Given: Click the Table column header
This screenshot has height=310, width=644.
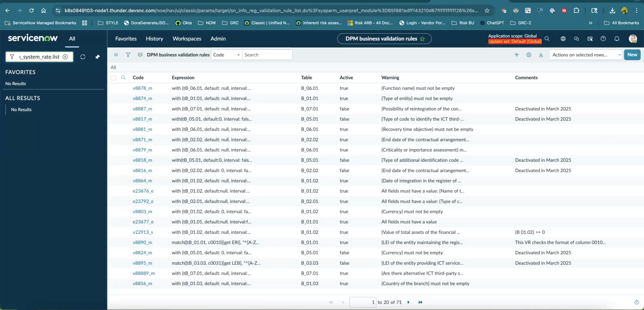Looking at the screenshot, I should tap(307, 77).
